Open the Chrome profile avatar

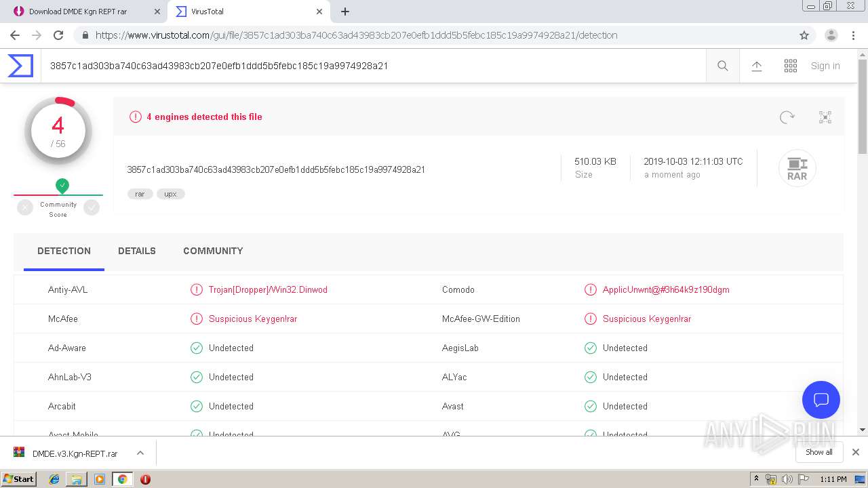[831, 35]
